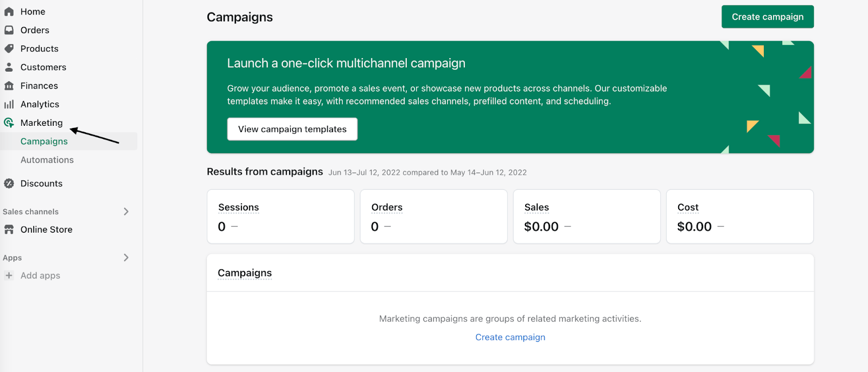Expand the Sales channels chevron
The height and width of the screenshot is (372, 868).
[126, 211]
